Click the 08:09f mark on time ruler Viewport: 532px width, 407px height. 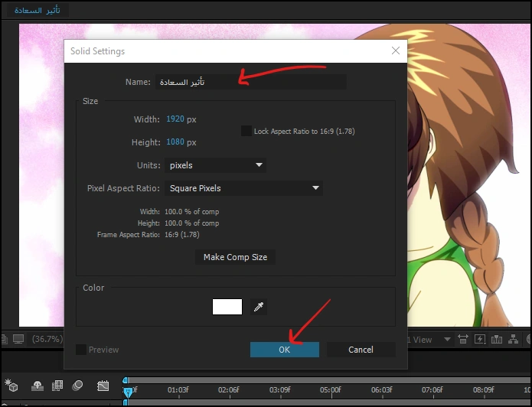[x=484, y=390]
